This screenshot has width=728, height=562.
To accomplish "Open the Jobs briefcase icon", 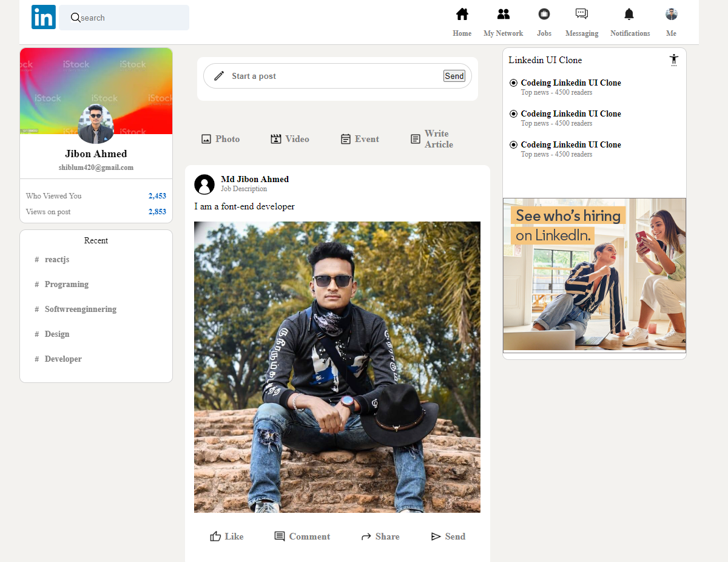I will (544, 14).
